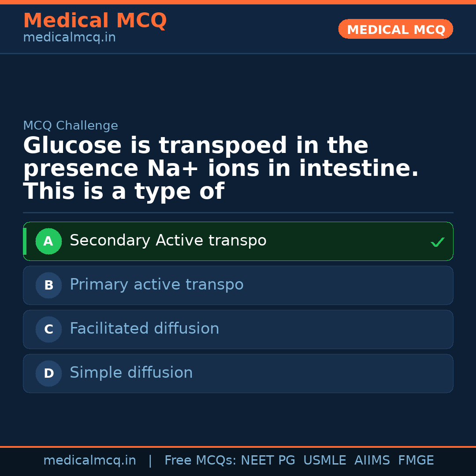The image size is (476, 476).
Task: Select the "Simple diffusion" answer text
Action: (x=131, y=373)
